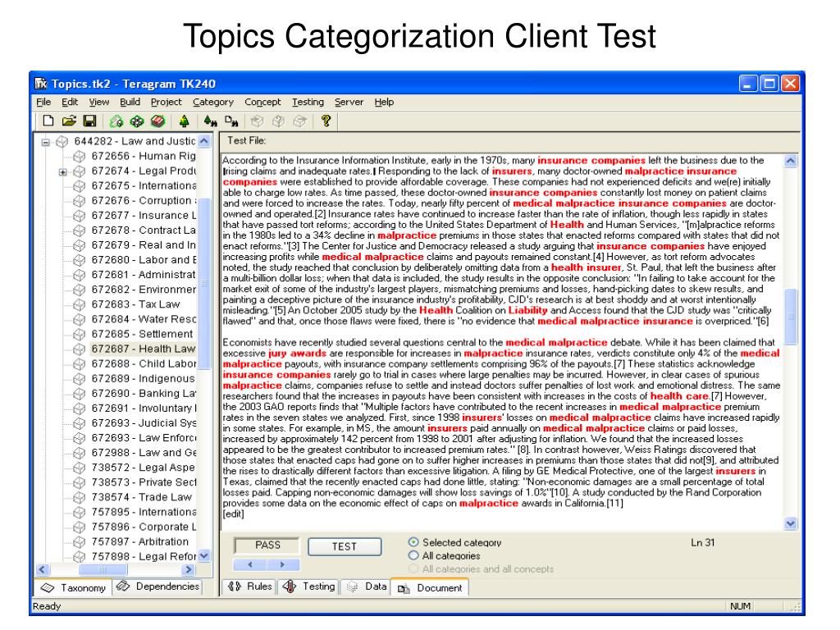Click the taxonomy tree horizontal scrollbar thumb
Image resolution: width=840 pixels, height=630 pixels.
(x=103, y=569)
